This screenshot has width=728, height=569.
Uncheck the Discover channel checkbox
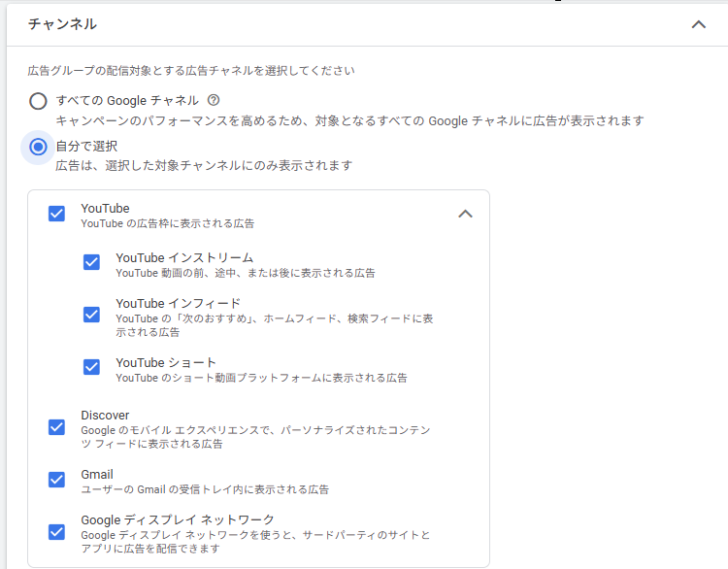[56, 427]
